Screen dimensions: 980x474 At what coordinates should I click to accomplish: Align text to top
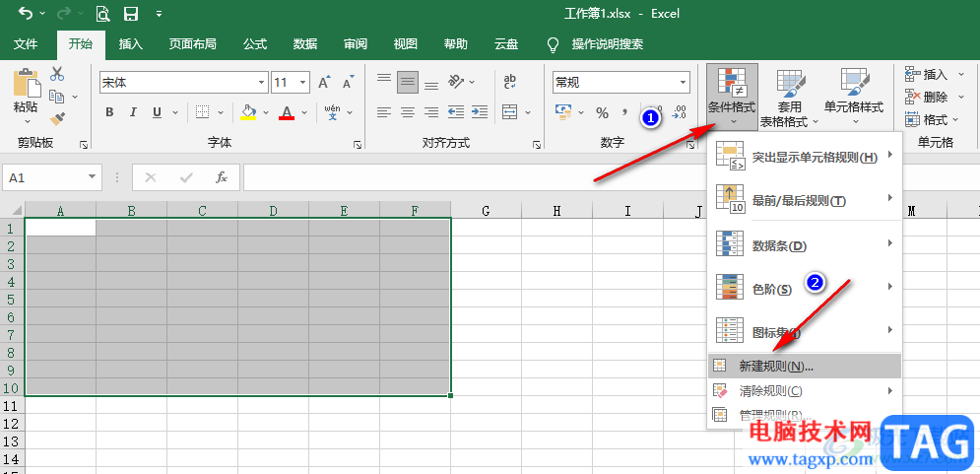(x=384, y=80)
